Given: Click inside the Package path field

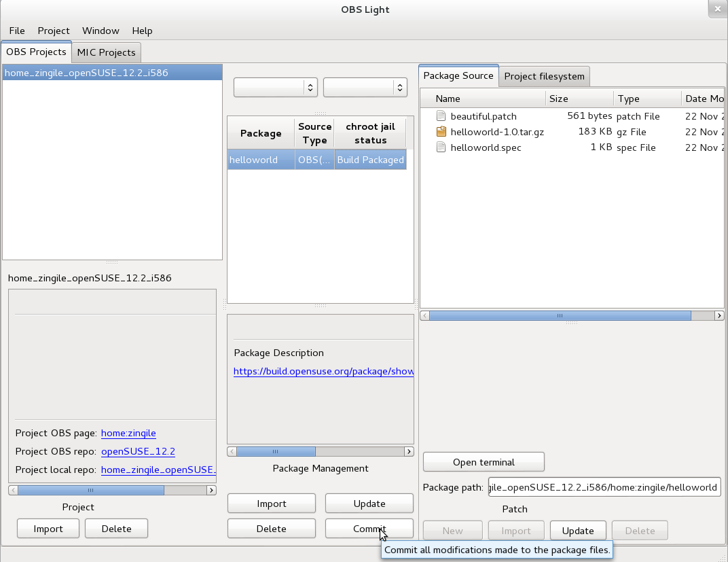Looking at the screenshot, I should (x=604, y=487).
